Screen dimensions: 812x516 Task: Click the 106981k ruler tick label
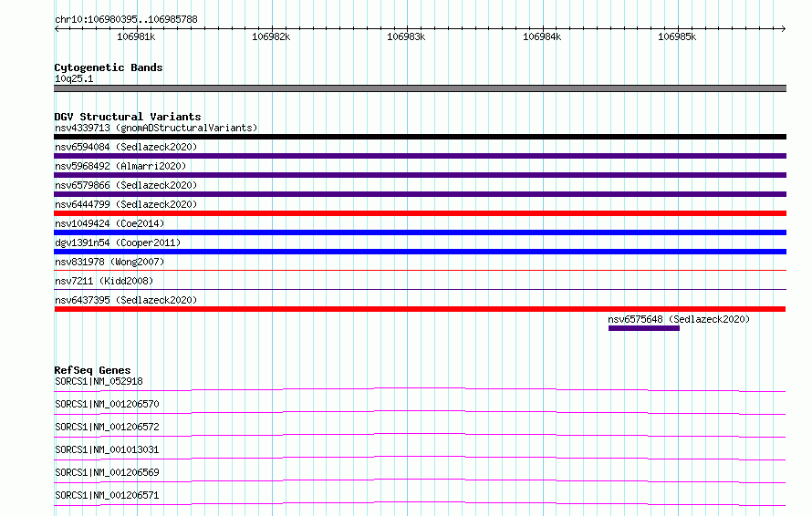point(136,36)
